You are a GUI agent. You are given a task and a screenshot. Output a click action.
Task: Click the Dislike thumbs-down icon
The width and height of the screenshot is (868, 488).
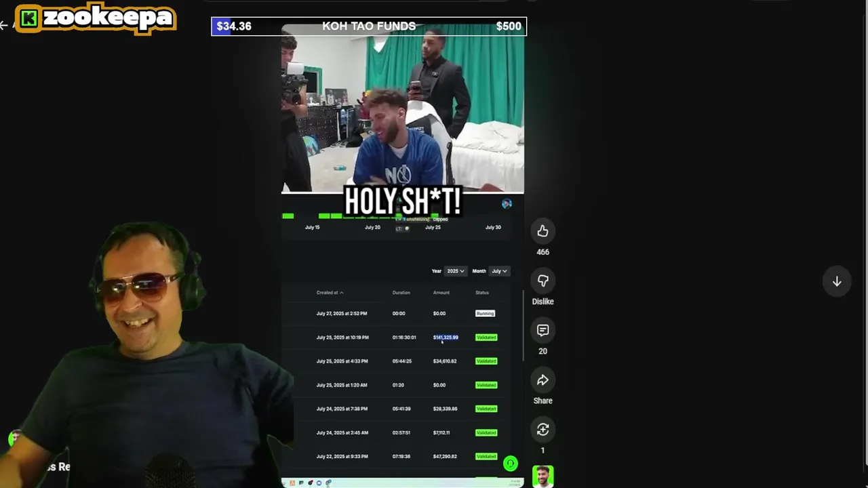pyautogui.click(x=542, y=281)
